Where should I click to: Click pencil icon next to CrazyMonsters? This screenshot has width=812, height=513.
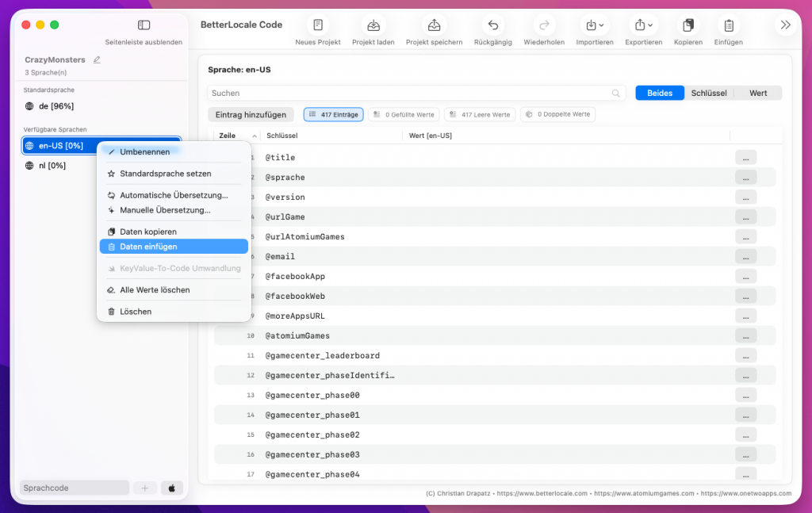pos(97,59)
